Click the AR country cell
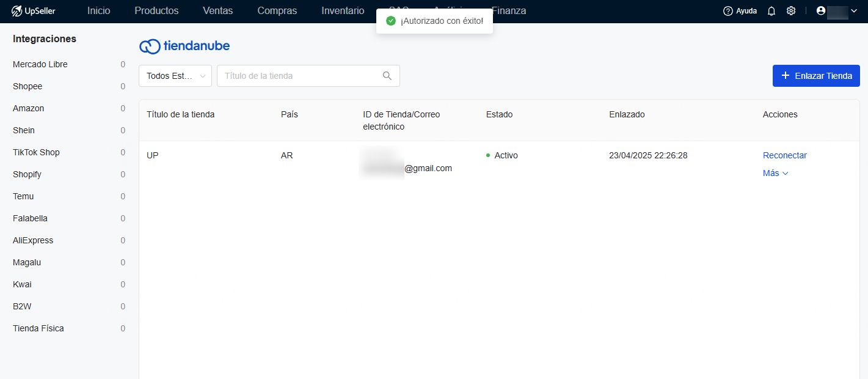868x379 pixels. (x=287, y=155)
